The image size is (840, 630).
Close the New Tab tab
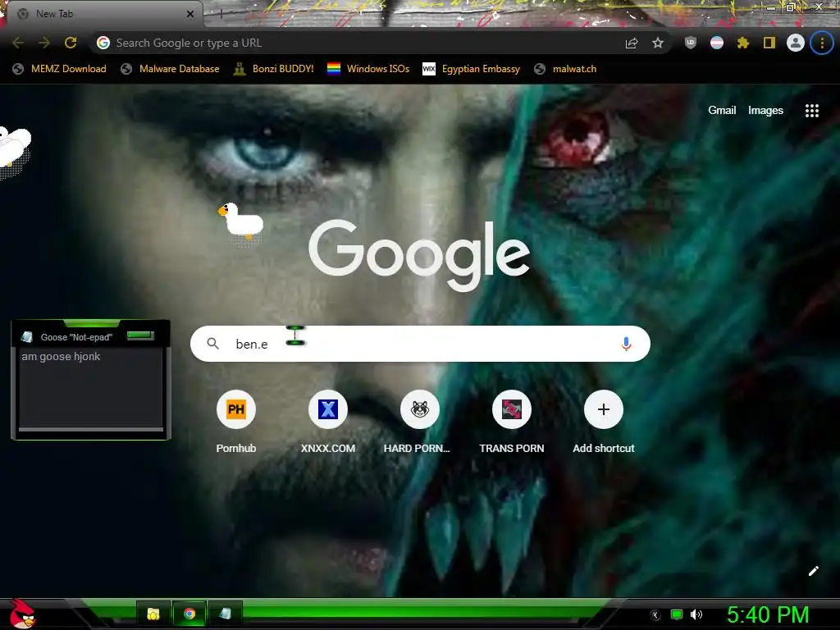tap(190, 14)
